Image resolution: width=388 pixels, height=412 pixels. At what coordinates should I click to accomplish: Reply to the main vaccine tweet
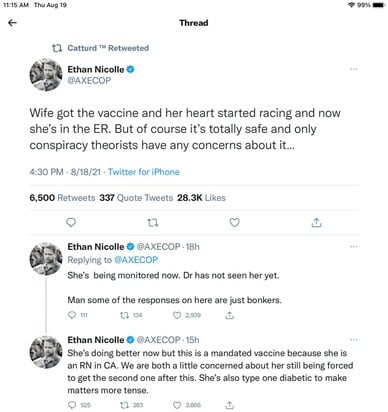pos(71,222)
